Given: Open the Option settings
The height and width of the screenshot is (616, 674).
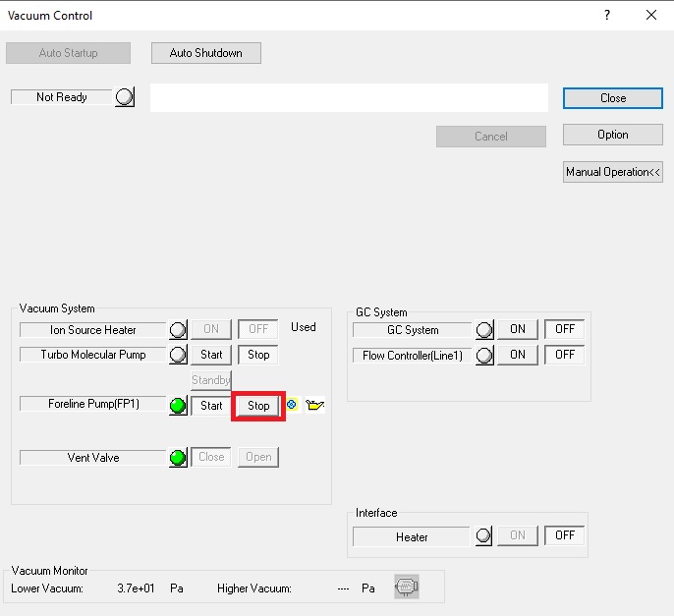Looking at the screenshot, I should click(x=612, y=135).
